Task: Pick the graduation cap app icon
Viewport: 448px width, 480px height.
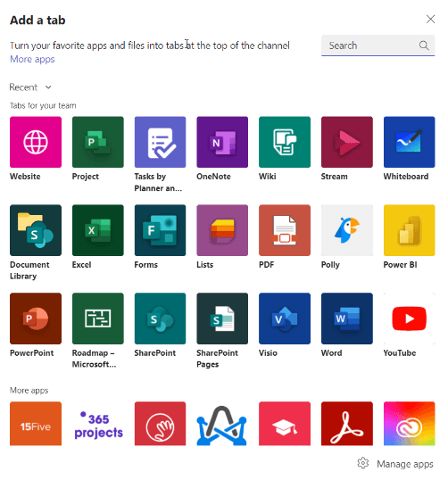Action: pos(285,424)
